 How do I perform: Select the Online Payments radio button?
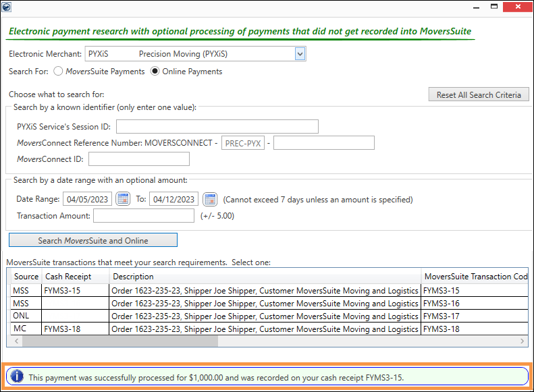coord(155,72)
